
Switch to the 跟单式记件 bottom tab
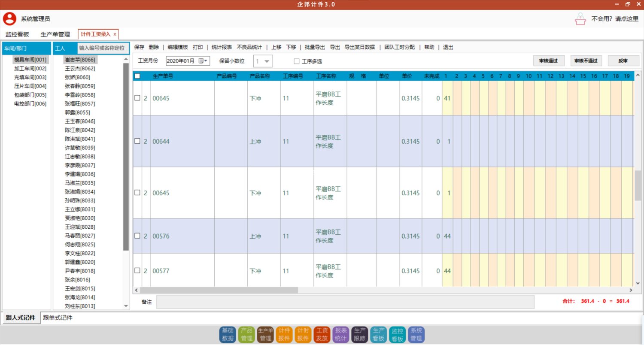[58, 318]
